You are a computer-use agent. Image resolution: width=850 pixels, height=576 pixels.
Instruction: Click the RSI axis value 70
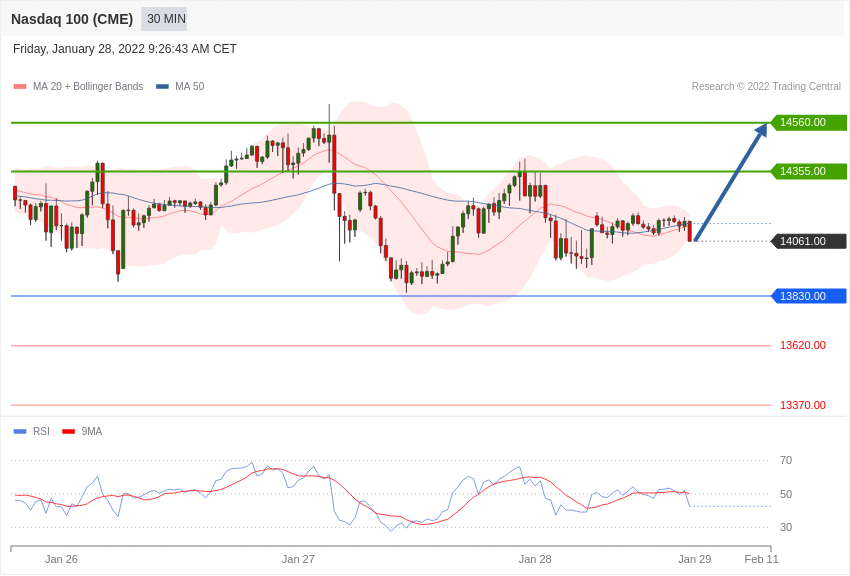(785, 461)
